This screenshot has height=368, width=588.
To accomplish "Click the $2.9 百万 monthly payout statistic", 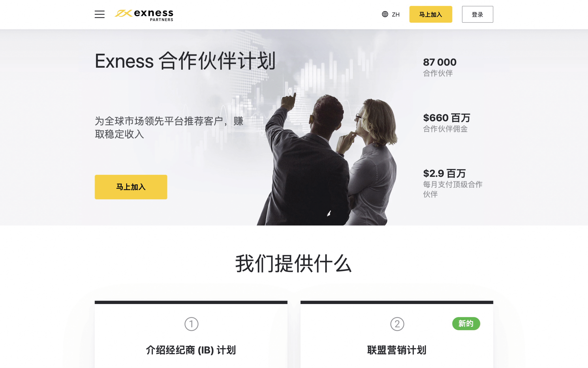I will (453, 183).
